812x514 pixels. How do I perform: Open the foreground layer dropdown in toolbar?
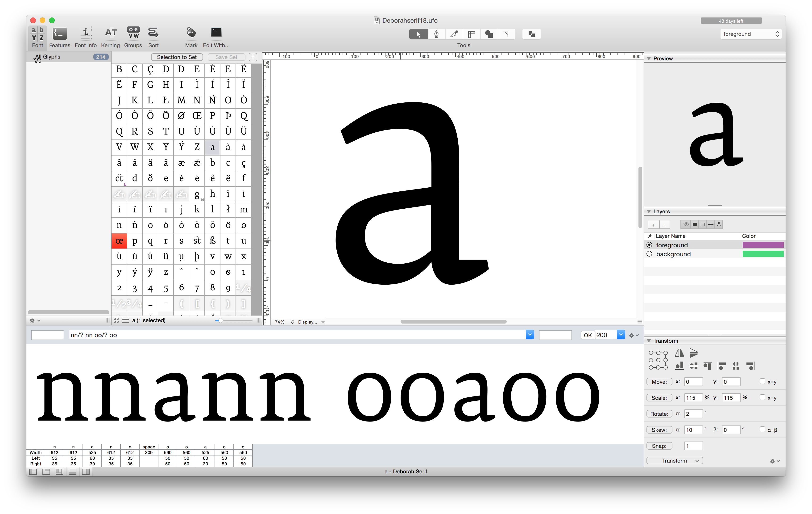tap(751, 34)
